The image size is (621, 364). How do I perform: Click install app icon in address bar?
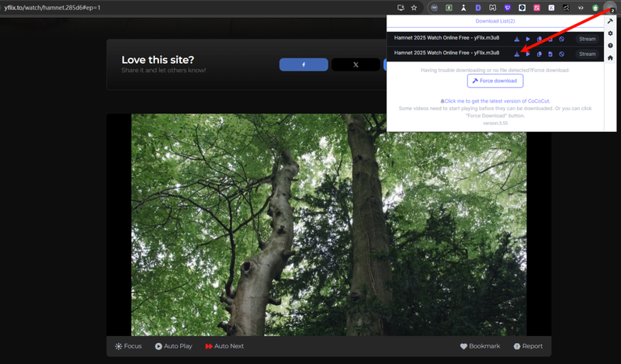[401, 8]
